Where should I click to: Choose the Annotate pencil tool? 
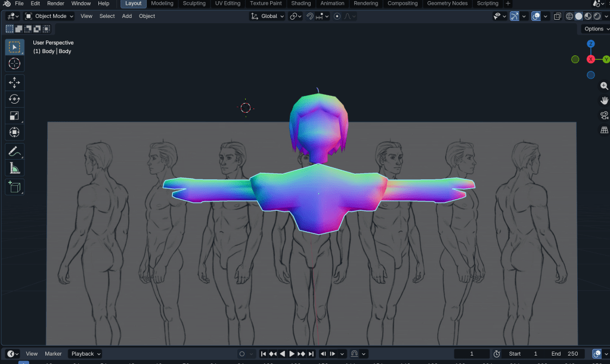click(x=14, y=151)
